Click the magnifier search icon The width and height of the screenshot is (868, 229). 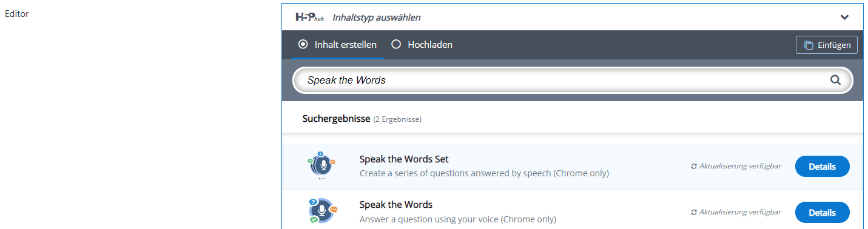click(835, 79)
